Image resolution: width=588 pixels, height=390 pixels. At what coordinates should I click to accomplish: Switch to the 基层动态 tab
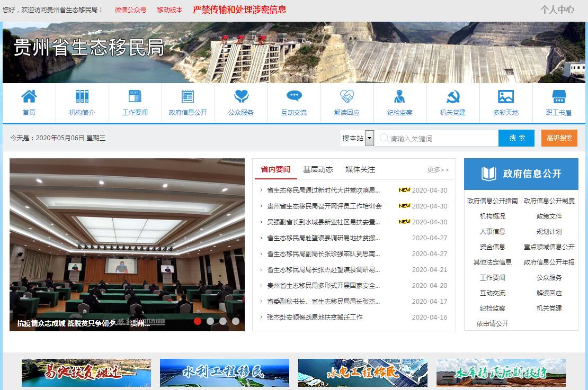[x=318, y=170]
